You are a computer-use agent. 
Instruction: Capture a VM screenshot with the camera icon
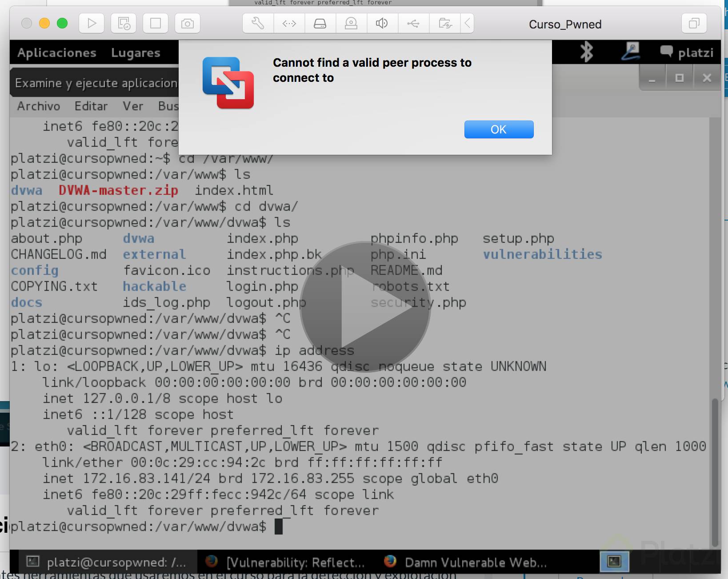(187, 23)
